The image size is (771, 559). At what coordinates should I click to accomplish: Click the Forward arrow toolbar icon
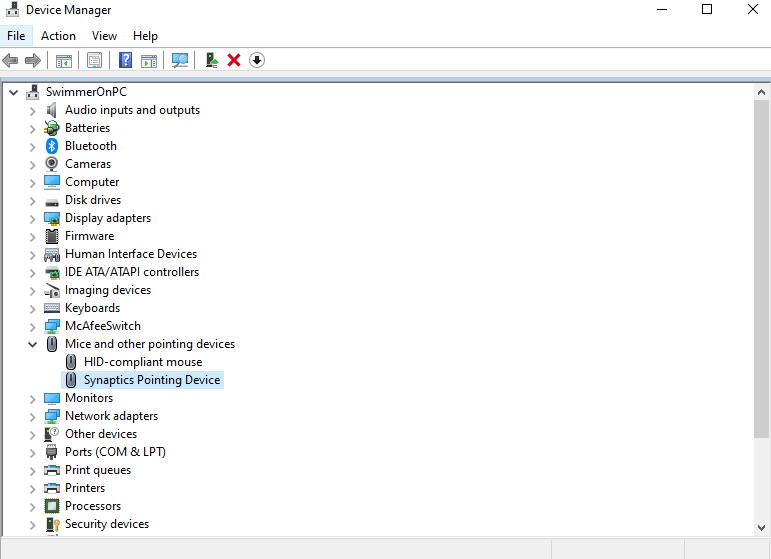click(32, 60)
